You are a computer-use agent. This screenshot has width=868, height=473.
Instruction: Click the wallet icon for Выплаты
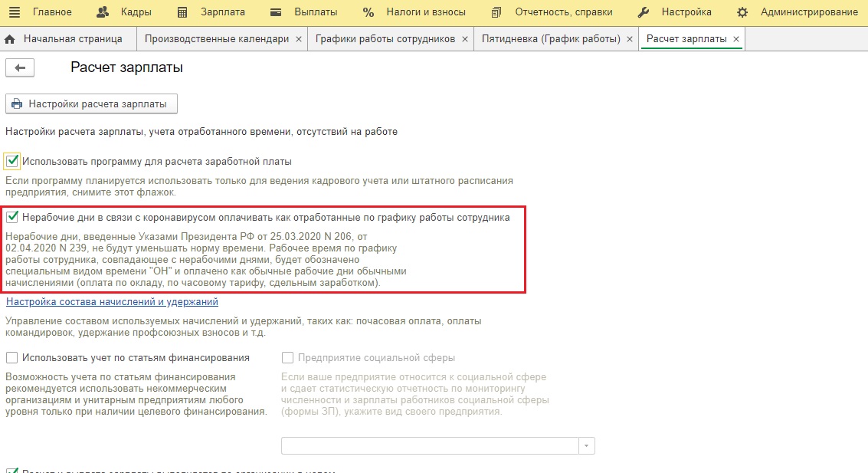[x=277, y=12]
